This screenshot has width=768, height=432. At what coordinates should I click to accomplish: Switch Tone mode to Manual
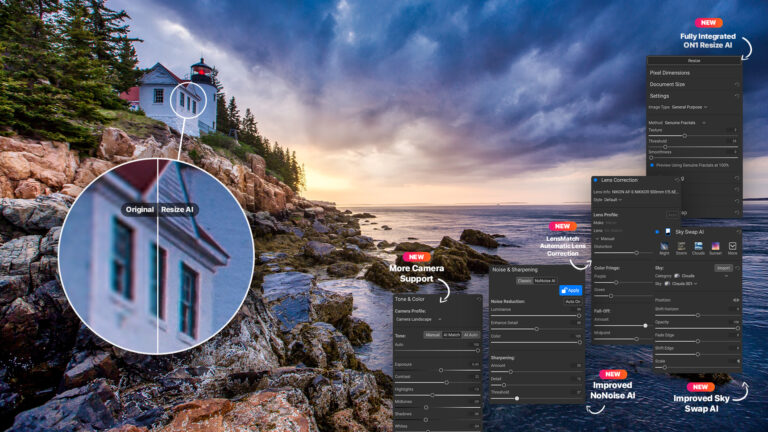pyautogui.click(x=432, y=335)
